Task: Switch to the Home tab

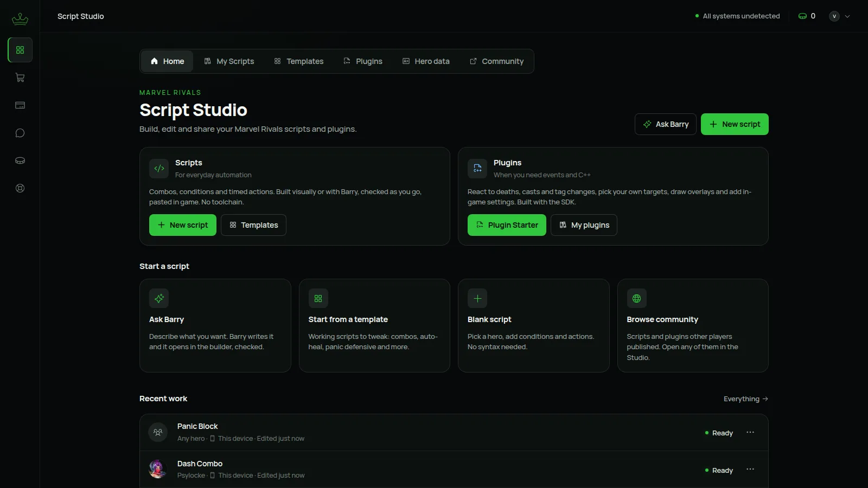Action: [x=167, y=61]
